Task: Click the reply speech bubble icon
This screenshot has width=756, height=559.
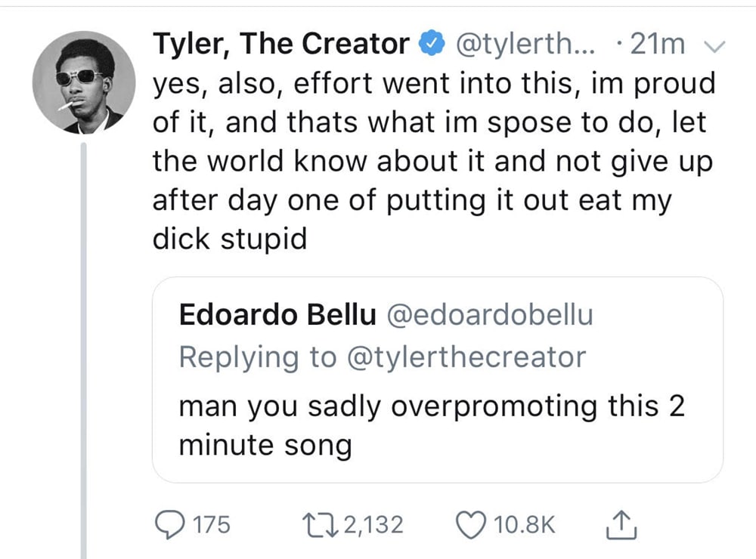Action: [x=168, y=524]
